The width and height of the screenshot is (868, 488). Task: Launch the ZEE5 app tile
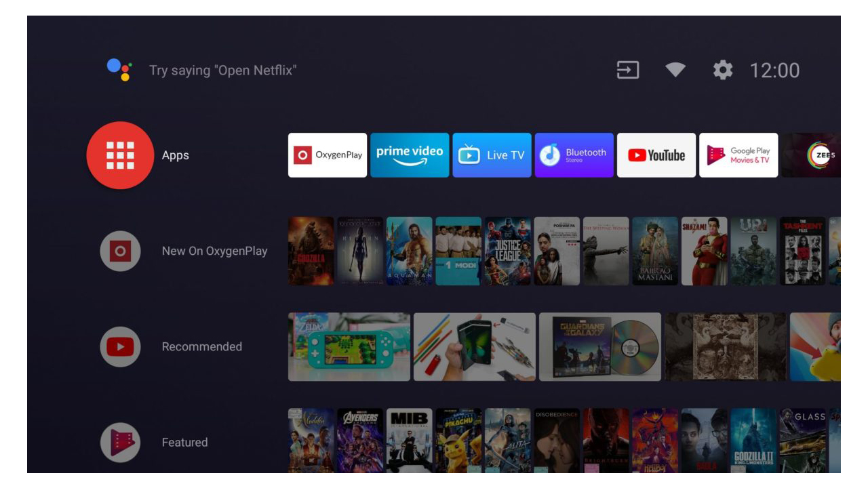[811, 155]
